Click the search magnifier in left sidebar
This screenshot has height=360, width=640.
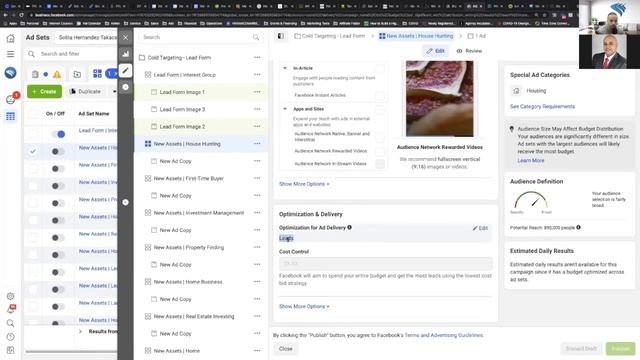[11, 323]
